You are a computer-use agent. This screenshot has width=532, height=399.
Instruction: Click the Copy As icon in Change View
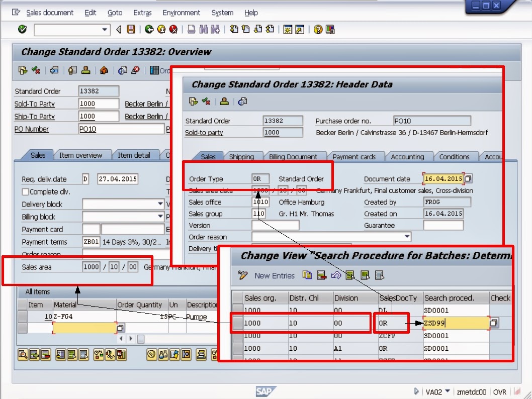307,275
